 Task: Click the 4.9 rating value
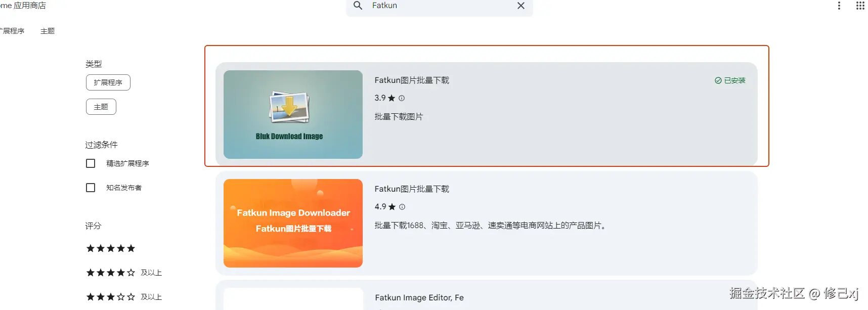[380, 207]
